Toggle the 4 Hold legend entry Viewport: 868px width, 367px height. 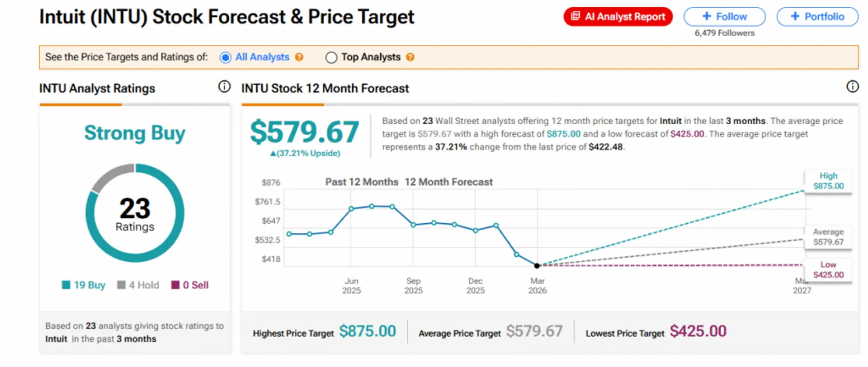138,285
